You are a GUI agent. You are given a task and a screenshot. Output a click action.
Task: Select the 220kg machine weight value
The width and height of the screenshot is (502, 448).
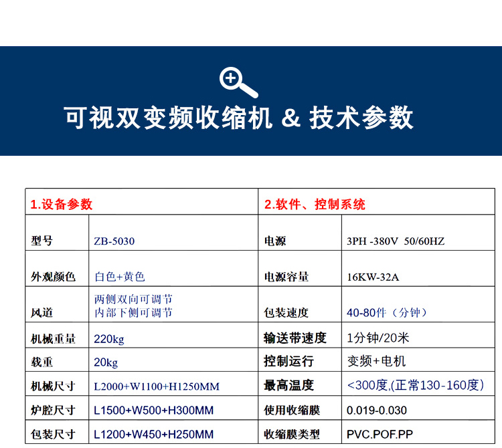click(109, 338)
